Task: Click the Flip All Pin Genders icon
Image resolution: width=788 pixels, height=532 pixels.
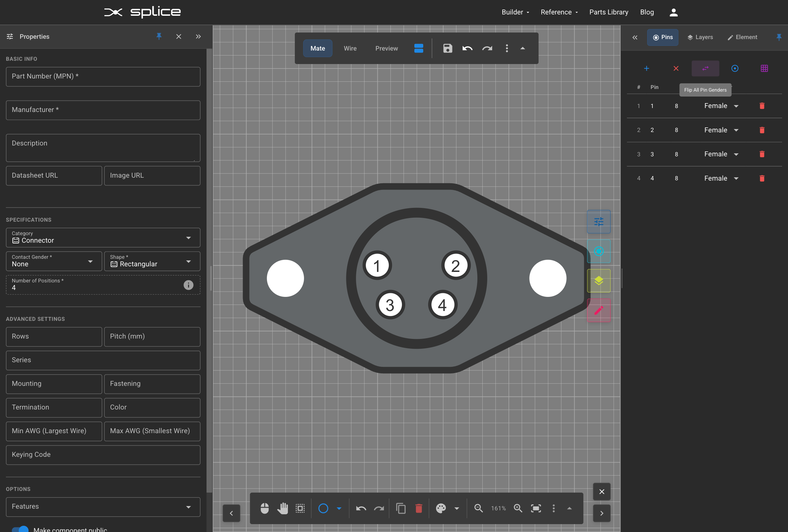Action: pyautogui.click(x=705, y=69)
